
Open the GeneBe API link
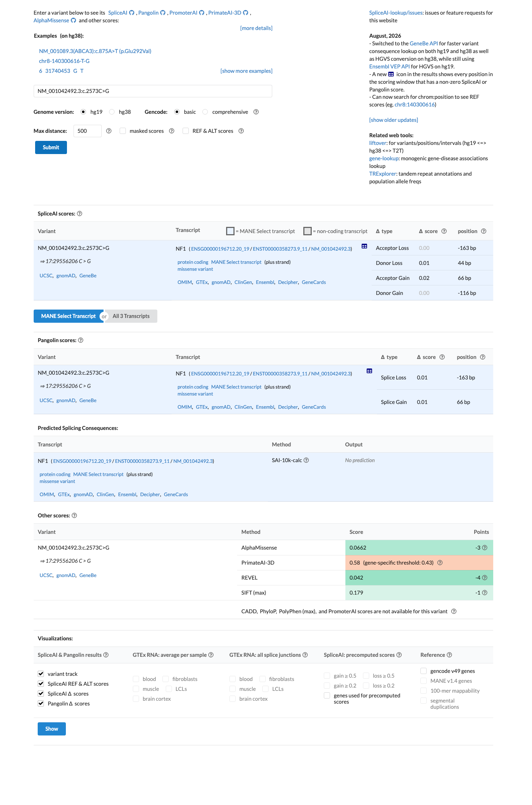(424, 44)
